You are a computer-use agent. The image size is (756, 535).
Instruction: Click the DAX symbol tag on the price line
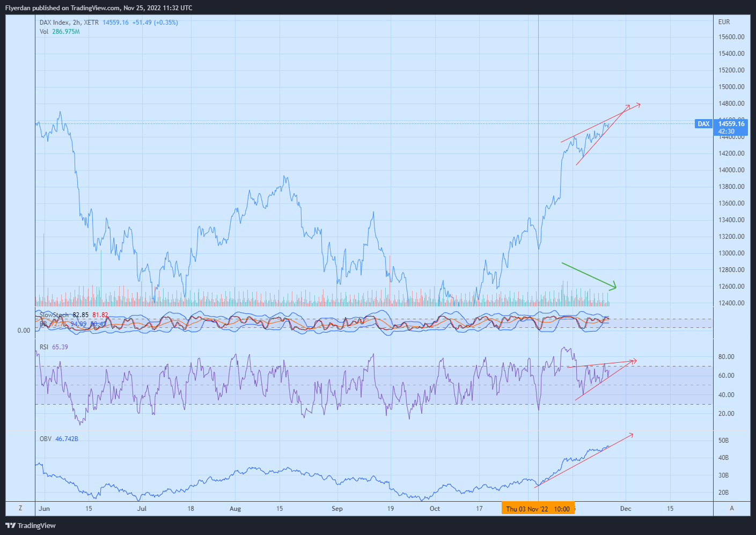703,124
